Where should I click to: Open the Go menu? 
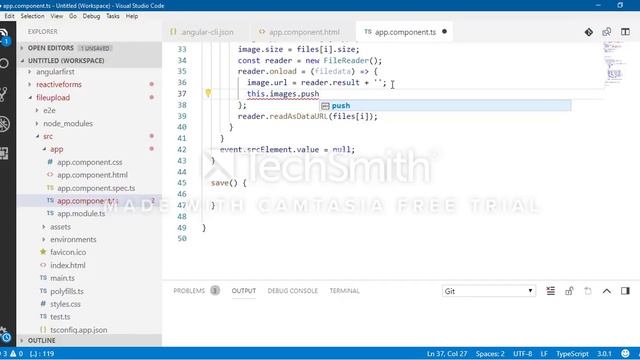73,16
